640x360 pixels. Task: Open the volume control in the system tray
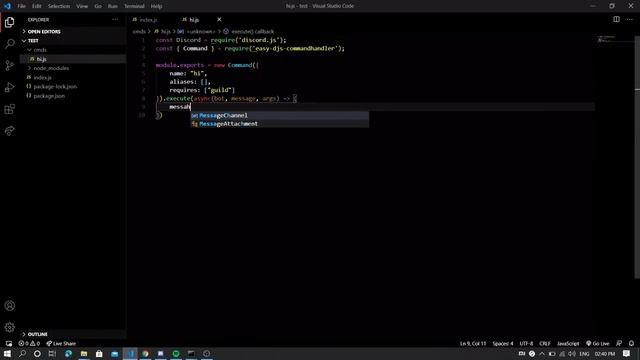(572, 353)
